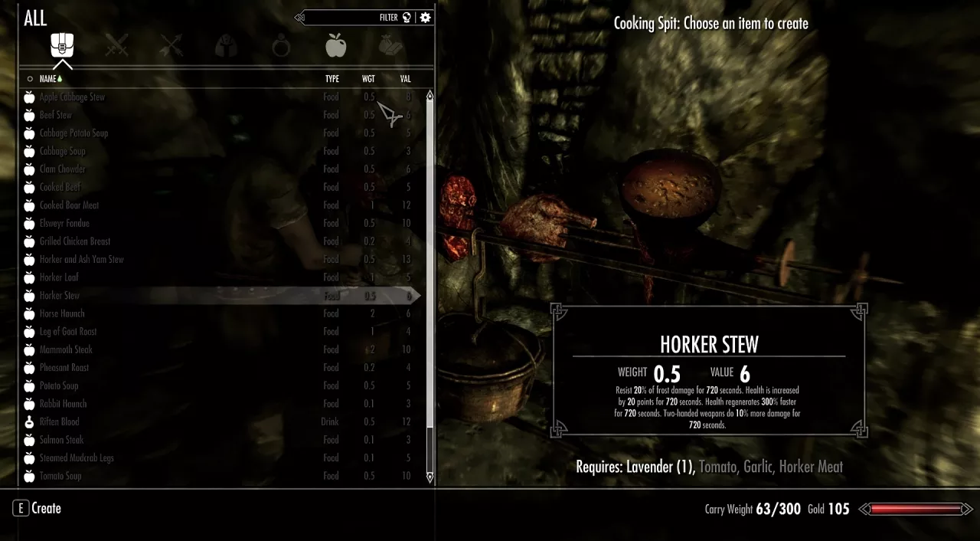
Task: Click the Carry Weight 63/300 readout
Action: point(753,510)
